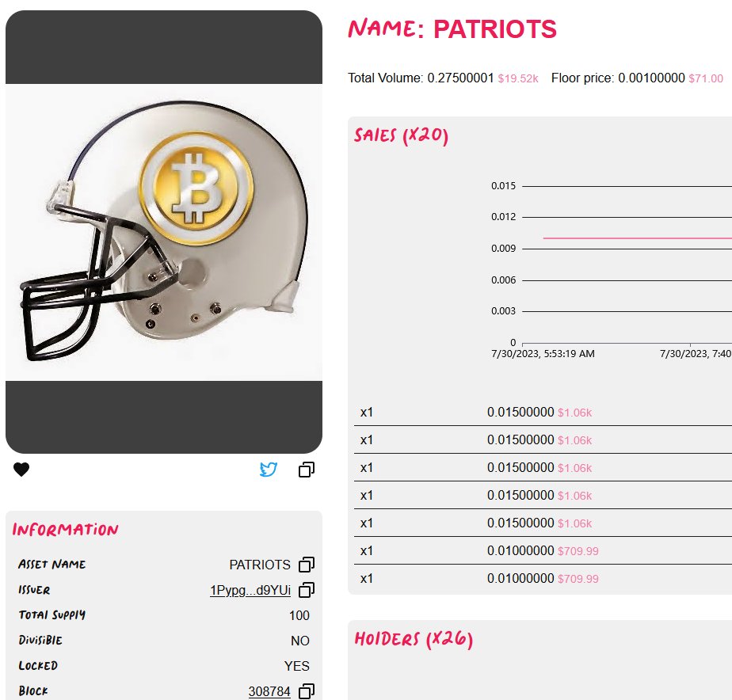Click the NAME: PATRIOTS heading
The height and width of the screenshot is (700, 732).
(x=452, y=29)
